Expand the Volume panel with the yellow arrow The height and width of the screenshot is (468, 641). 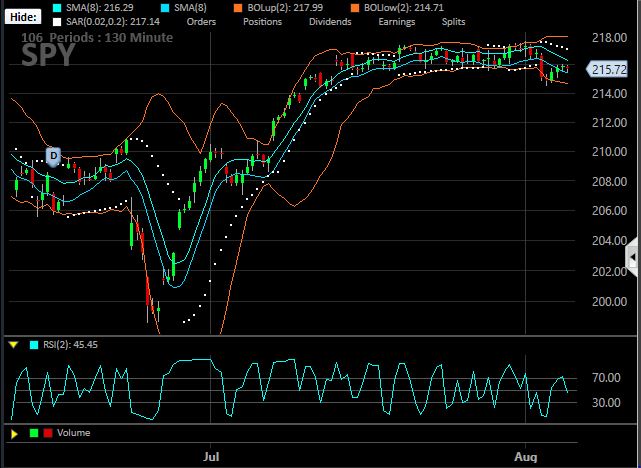pos(14,434)
